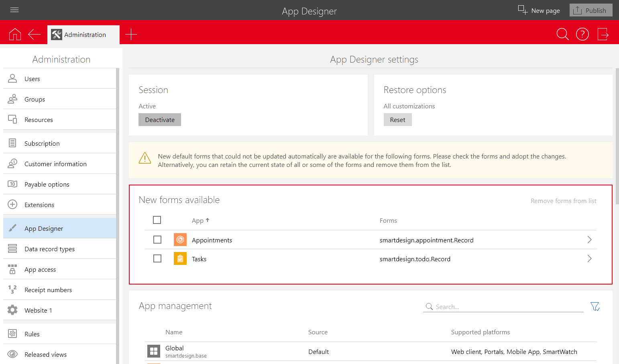This screenshot has height=364, width=619.
Task: Check the Tasks form checkbox
Action: tap(157, 258)
